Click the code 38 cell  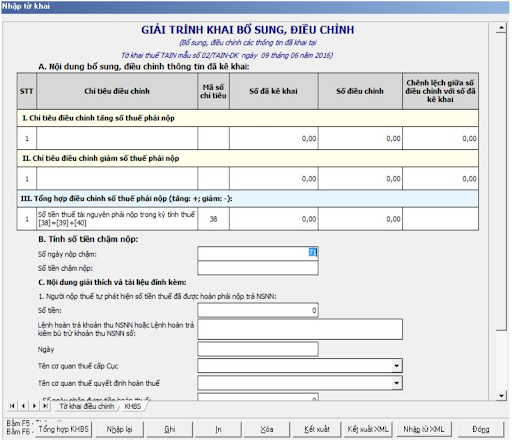point(213,219)
